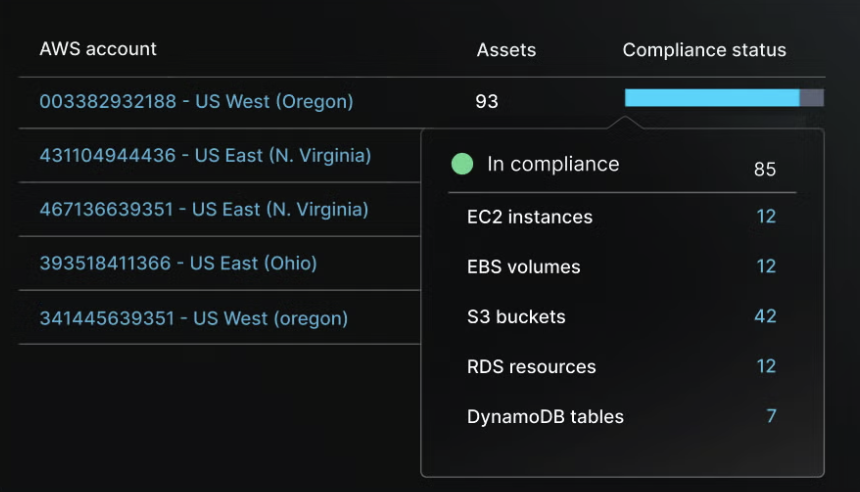Click the S3 buckets count 42

[x=765, y=317]
